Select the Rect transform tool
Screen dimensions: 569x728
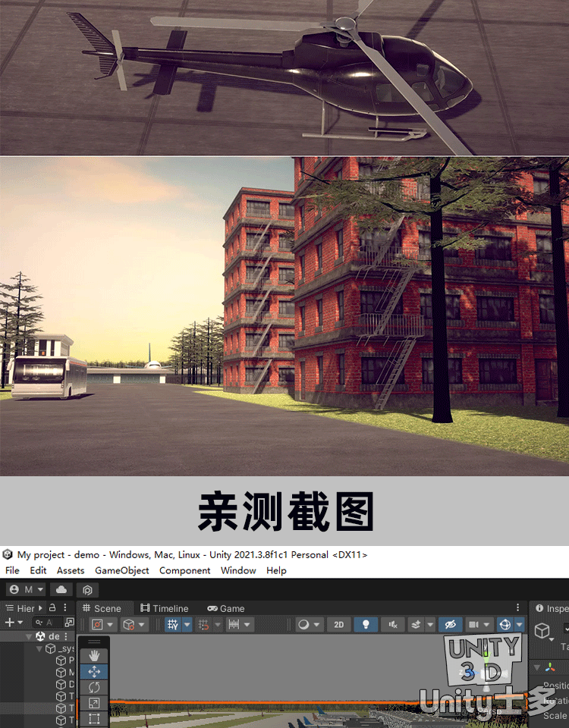pos(94,718)
